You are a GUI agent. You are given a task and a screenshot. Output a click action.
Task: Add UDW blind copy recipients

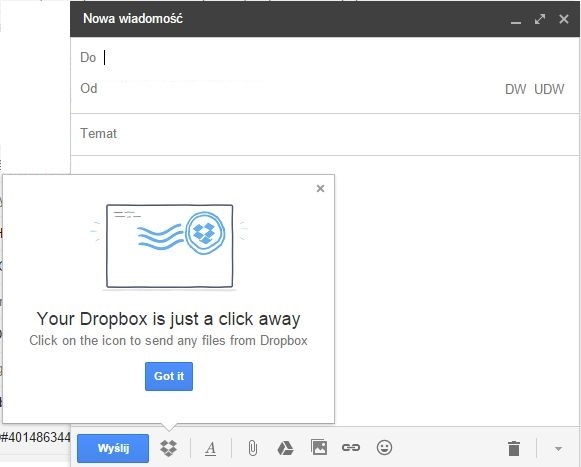click(x=549, y=89)
